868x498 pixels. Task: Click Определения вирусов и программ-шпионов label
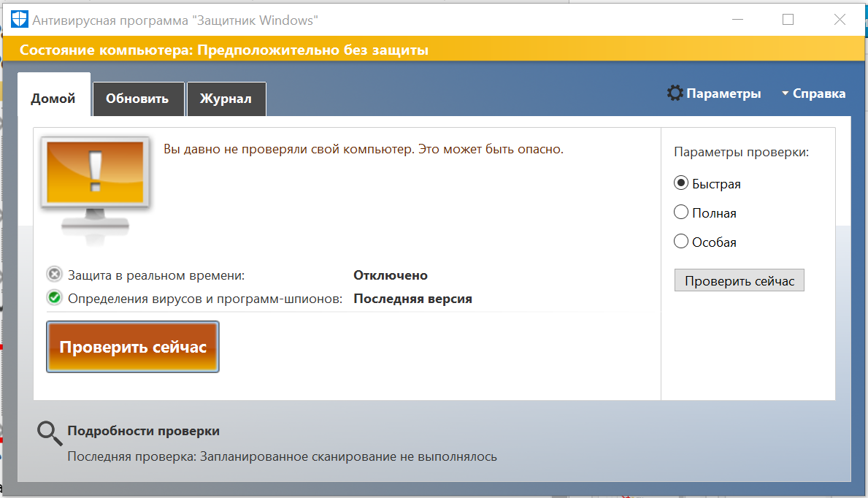(205, 299)
